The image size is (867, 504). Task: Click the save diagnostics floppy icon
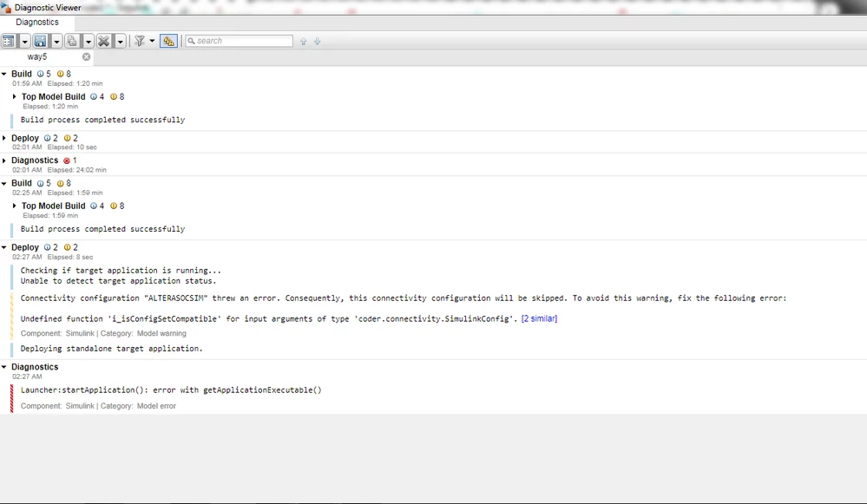point(40,41)
